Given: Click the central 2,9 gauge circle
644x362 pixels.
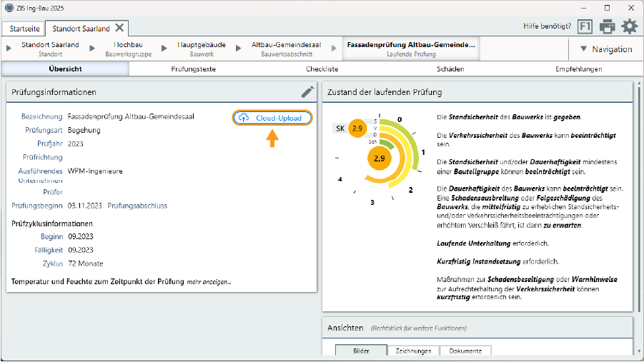Looking at the screenshot, I should [x=380, y=159].
